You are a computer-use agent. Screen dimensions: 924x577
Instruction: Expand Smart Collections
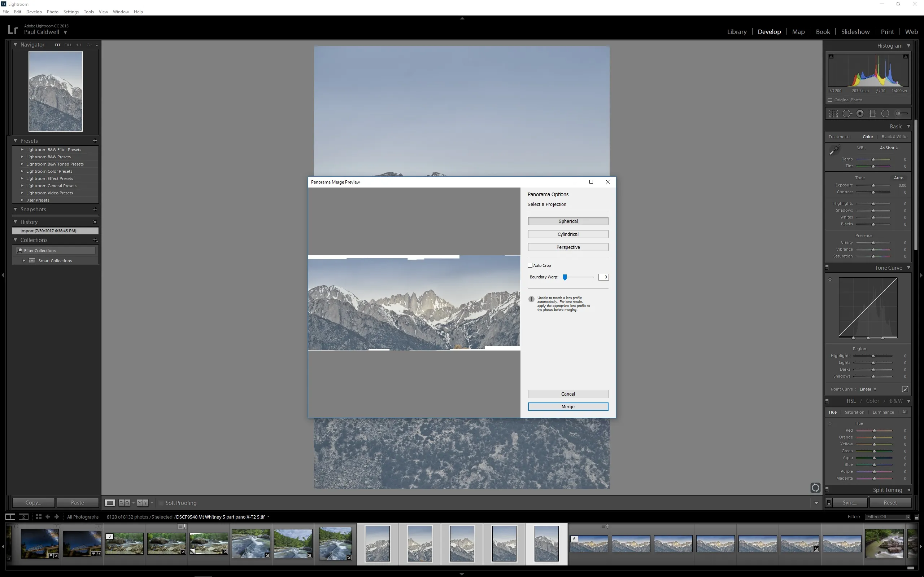click(x=24, y=260)
